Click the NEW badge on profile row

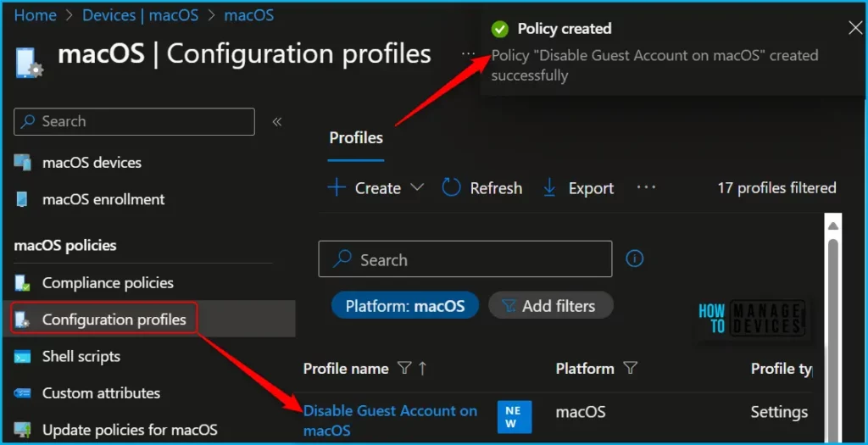[x=515, y=417]
